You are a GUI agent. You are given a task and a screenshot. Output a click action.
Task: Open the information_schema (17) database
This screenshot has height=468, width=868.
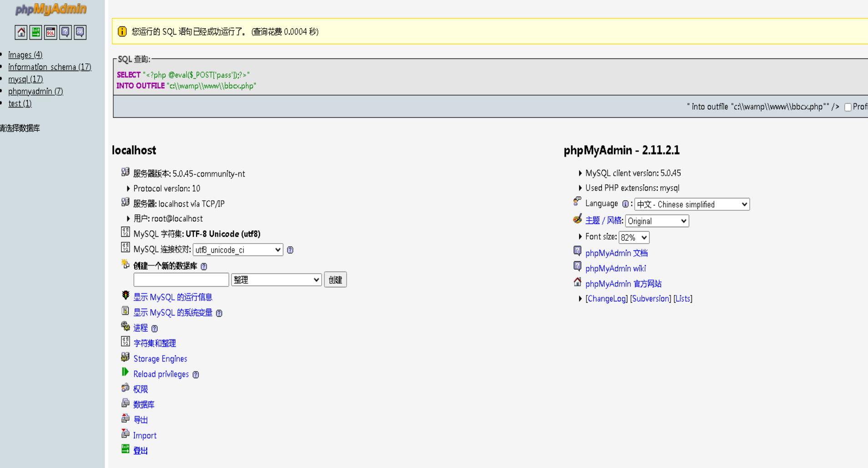(x=50, y=67)
